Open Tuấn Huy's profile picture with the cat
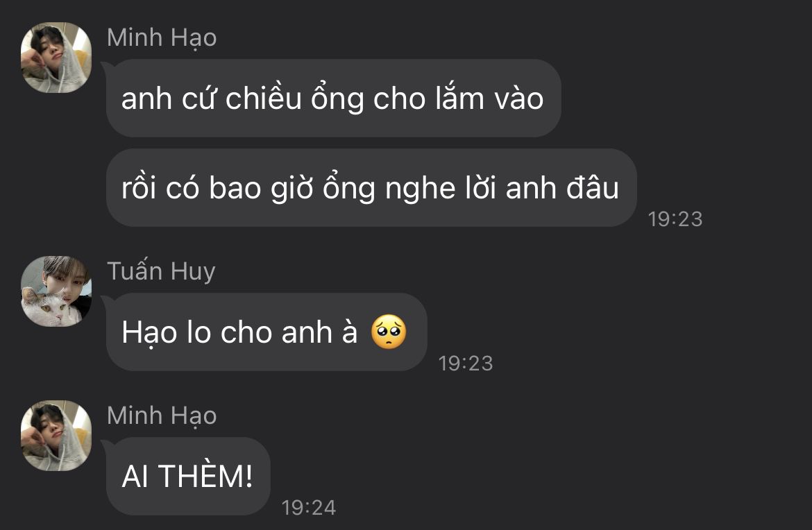 (x=56, y=291)
